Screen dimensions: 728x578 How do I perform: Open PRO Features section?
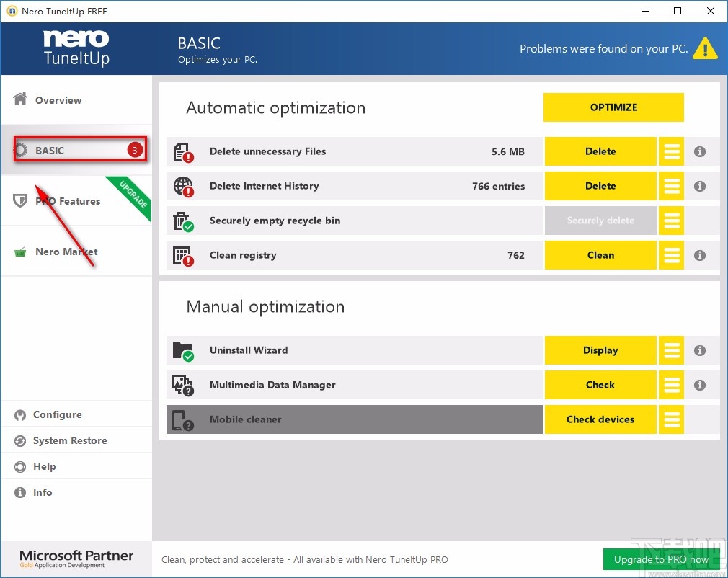tap(76, 200)
